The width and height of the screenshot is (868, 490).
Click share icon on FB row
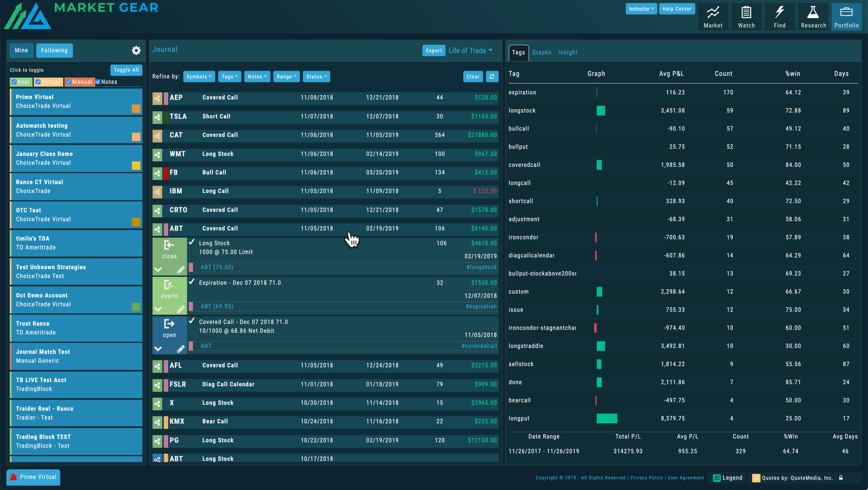(x=157, y=173)
